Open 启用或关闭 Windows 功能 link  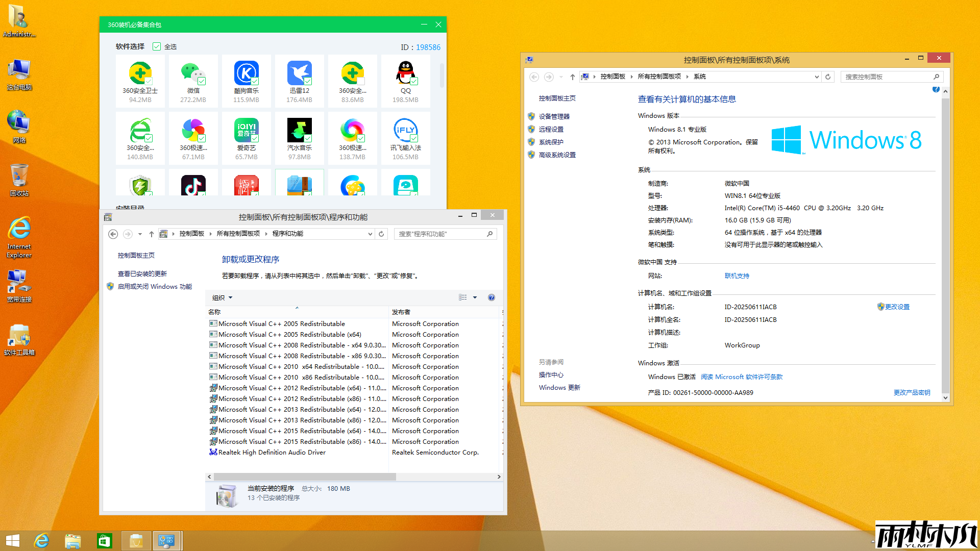click(x=155, y=286)
